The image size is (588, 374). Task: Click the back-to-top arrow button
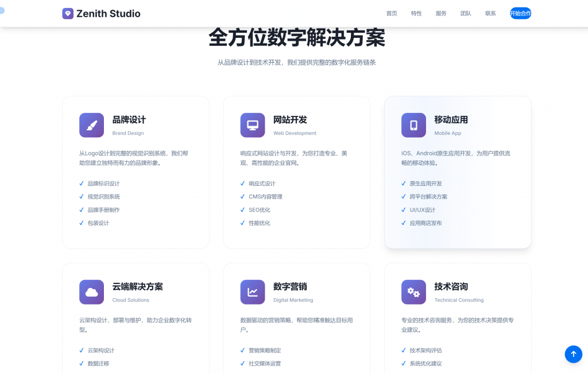(x=573, y=354)
